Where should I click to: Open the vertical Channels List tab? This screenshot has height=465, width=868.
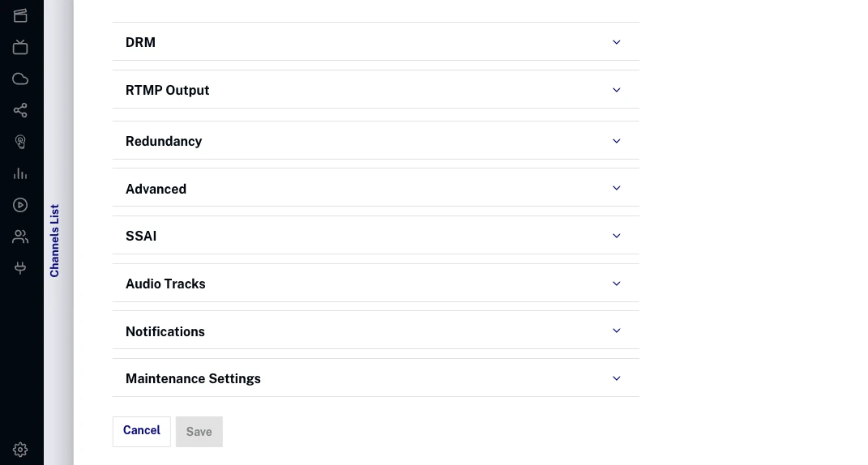(x=55, y=241)
